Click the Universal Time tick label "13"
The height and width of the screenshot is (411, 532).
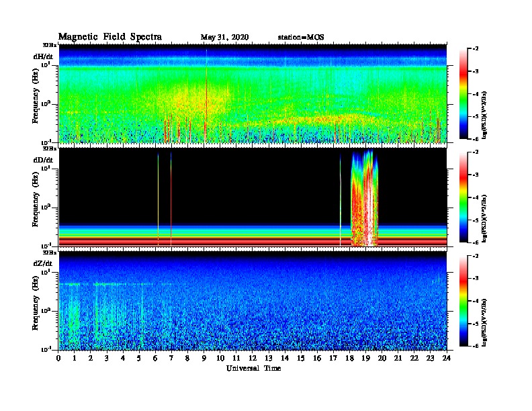point(269,359)
